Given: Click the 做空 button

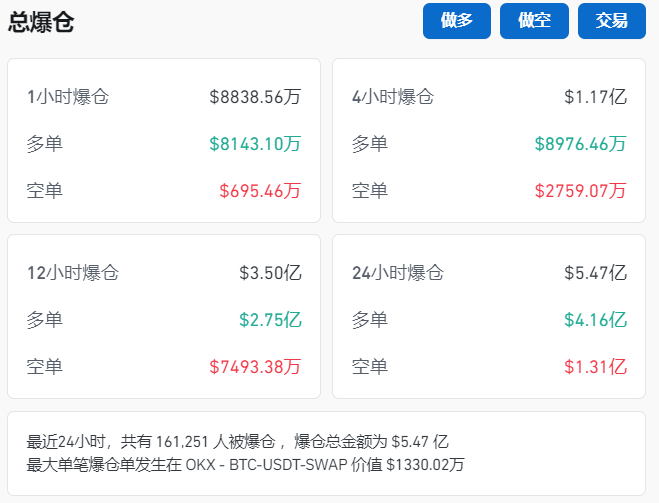Looking at the screenshot, I should tap(534, 21).
